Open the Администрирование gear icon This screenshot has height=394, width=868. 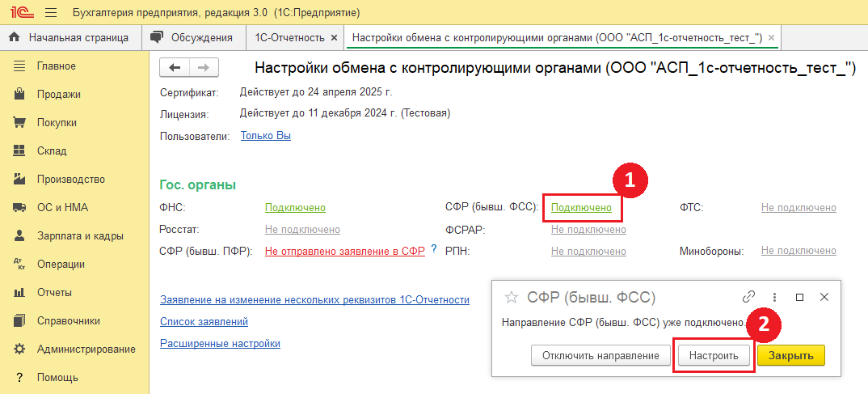pyautogui.click(x=19, y=350)
